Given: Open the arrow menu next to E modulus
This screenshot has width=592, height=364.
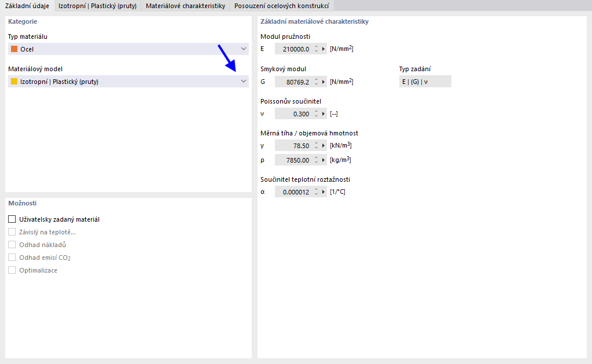Looking at the screenshot, I should point(323,49).
